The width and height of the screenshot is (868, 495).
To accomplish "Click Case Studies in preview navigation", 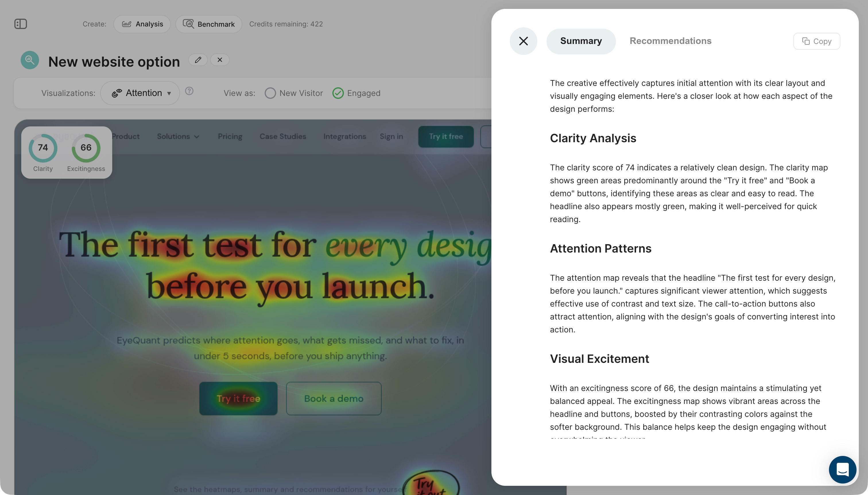I will pyautogui.click(x=282, y=136).
